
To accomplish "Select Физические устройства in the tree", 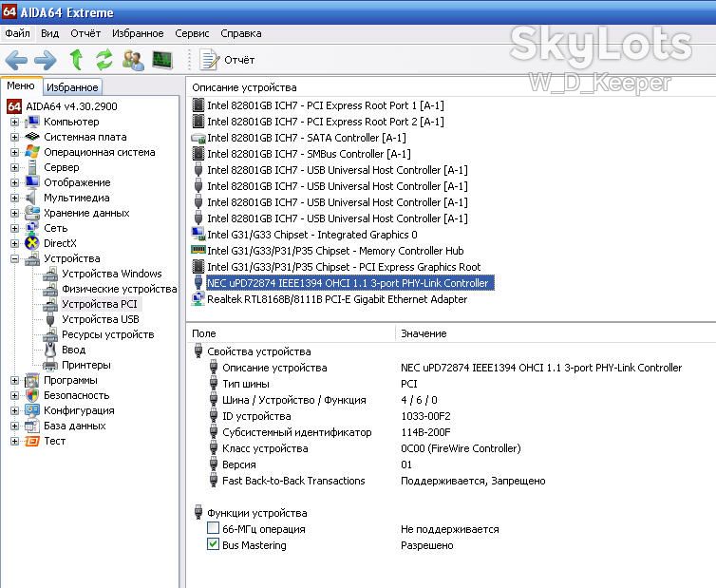I will click(120, 289).
